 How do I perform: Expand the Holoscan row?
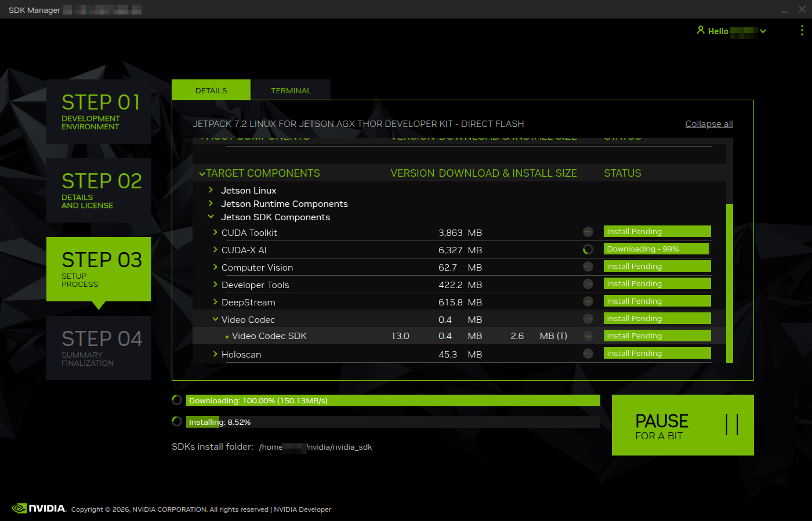(215, 354)
